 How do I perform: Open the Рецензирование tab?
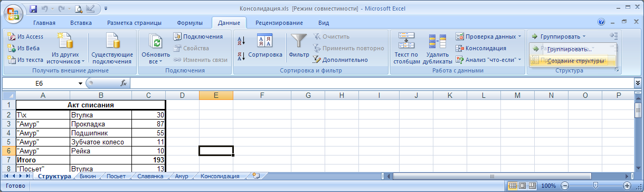[x=279, y=23]
